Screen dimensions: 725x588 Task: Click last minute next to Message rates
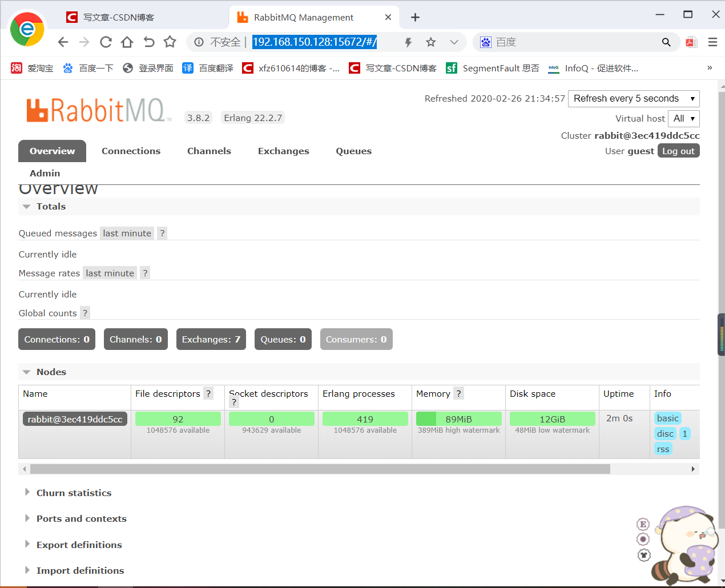click(x=110, y=273)
